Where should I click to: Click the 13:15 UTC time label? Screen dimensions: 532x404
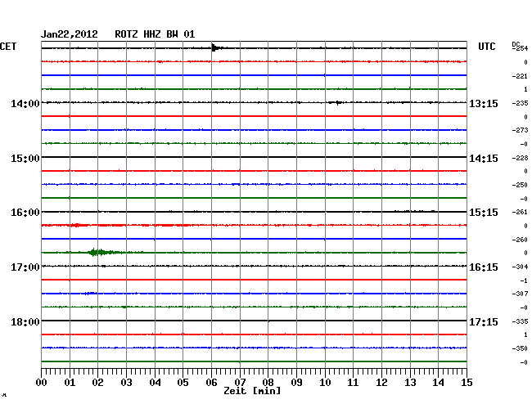pyautogui.click(x=484, y=104)
